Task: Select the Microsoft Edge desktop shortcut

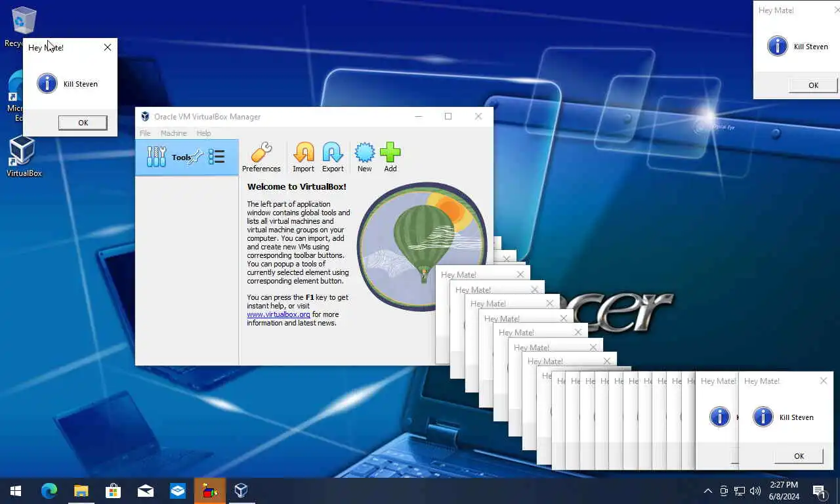Action: point(14,96)
